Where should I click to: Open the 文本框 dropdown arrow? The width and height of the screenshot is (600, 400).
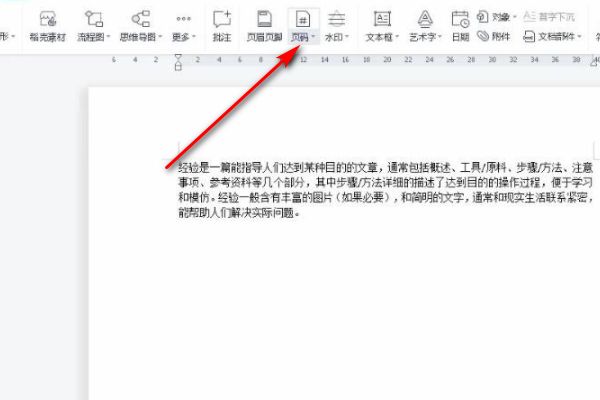[x=397, y=37]
